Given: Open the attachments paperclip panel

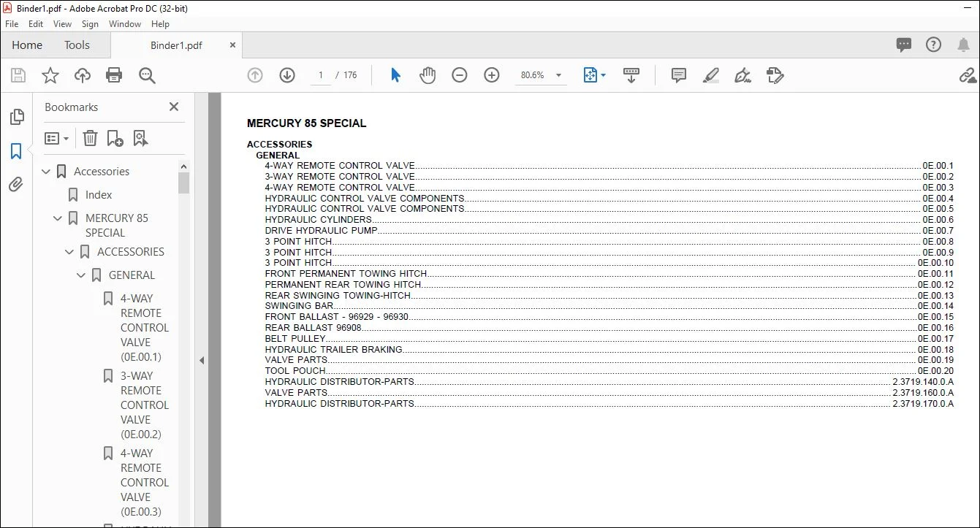Looking at the screenshot, I should [16, 185].
